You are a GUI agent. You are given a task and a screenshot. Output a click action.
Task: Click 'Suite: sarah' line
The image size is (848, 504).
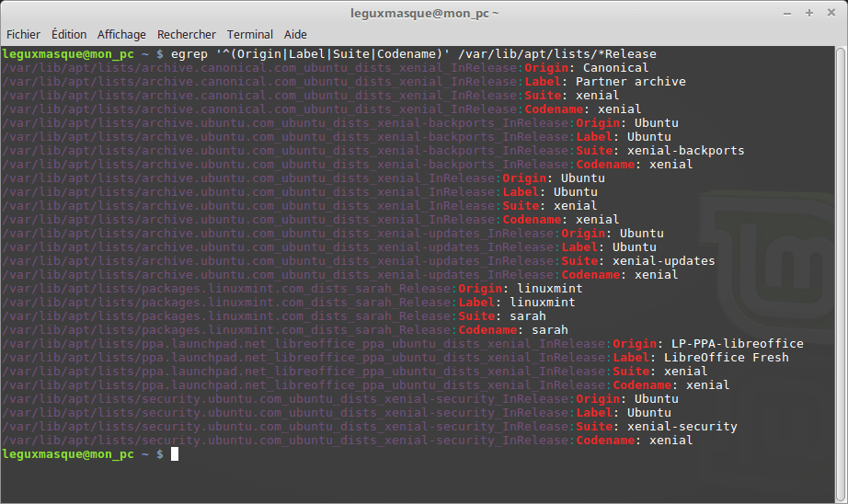coord(274,316)
